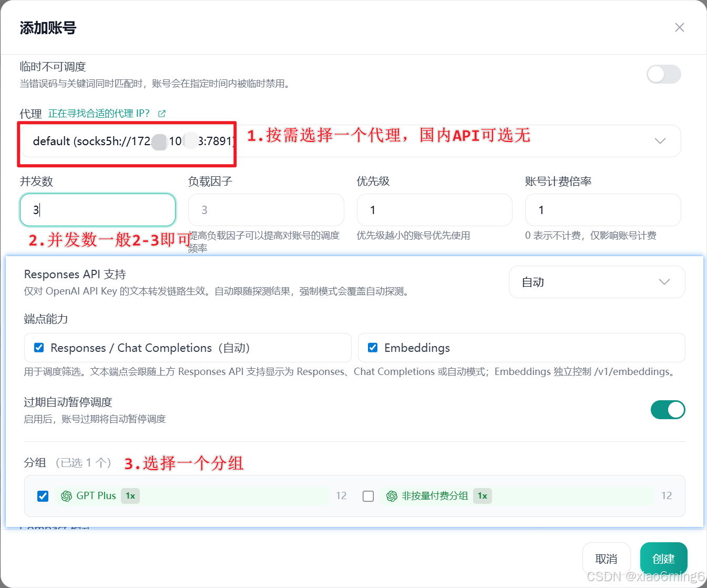Viewport: 707px width, 588px height.
Task: Click the 过期自动暂停调度 label
Action: 68,402
